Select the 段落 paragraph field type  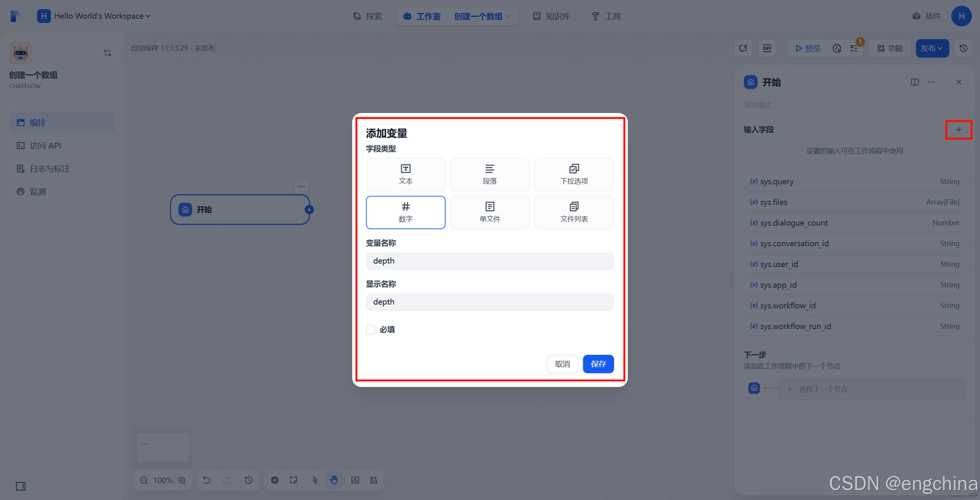coord(490,174)
